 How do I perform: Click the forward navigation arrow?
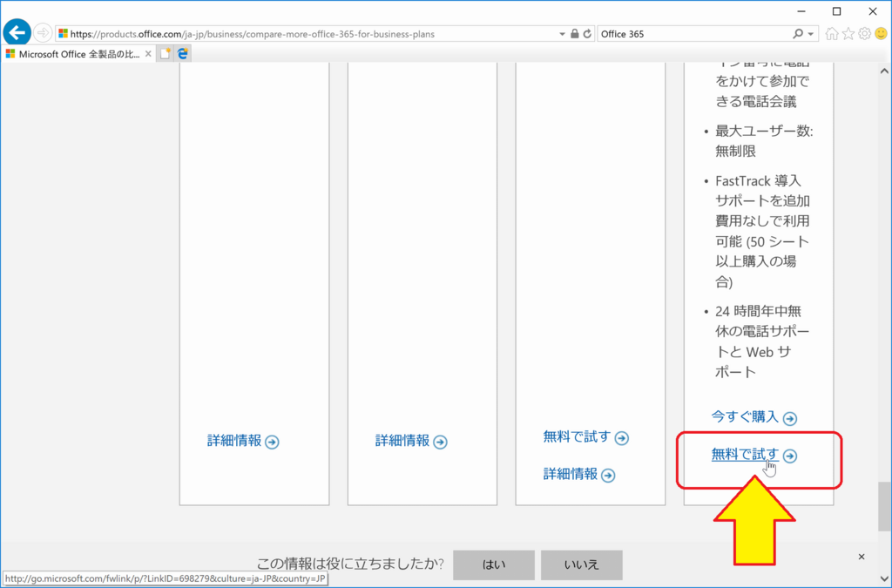click(43, 33)
